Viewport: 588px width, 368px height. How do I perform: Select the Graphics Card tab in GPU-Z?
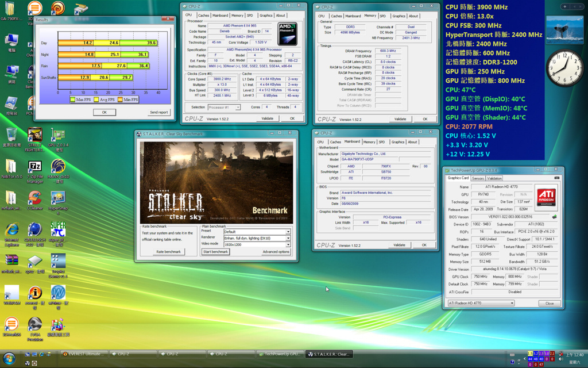pos(458,178)
